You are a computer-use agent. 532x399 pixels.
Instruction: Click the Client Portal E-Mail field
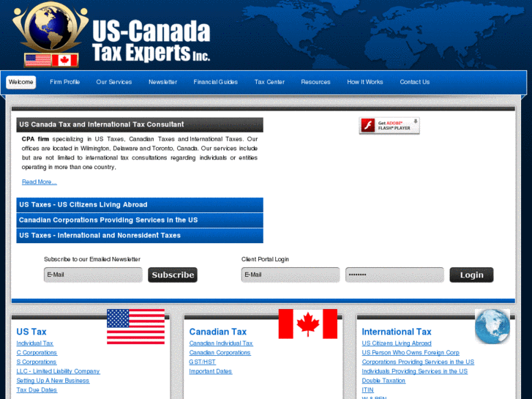pos(291,275)
